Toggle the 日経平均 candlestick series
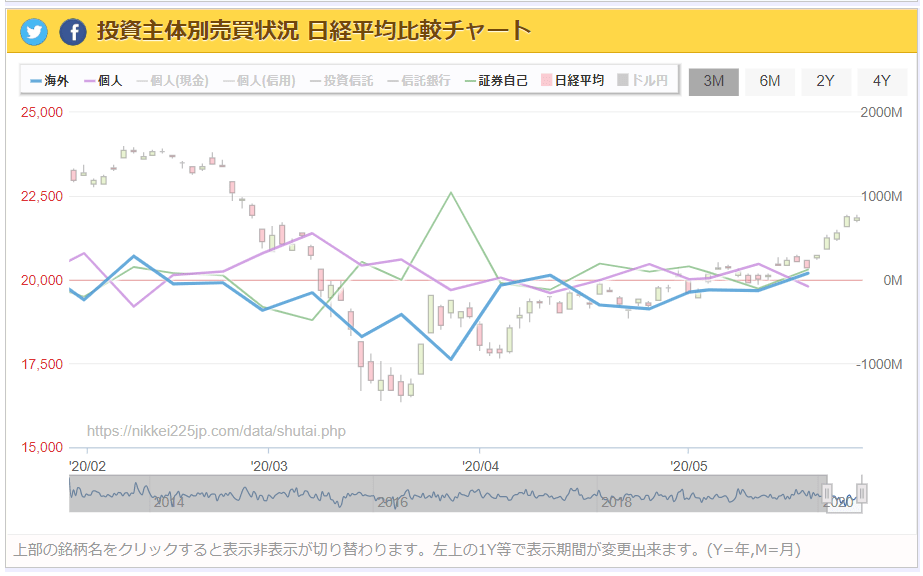This screenshot has width=923, height=576. tap(572, 81)
